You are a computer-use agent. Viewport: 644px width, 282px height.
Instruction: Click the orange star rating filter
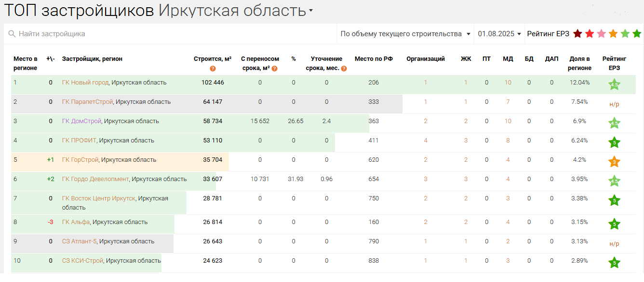pos(613,34)
